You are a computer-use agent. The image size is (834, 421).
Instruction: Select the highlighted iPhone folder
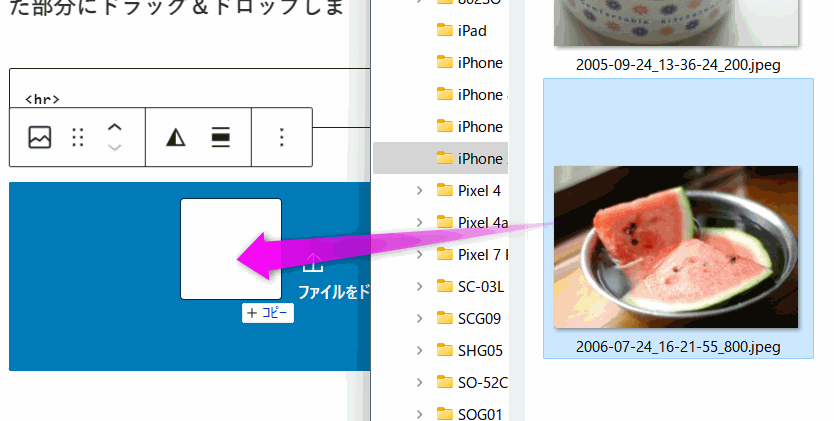click(x=478, y=158)
